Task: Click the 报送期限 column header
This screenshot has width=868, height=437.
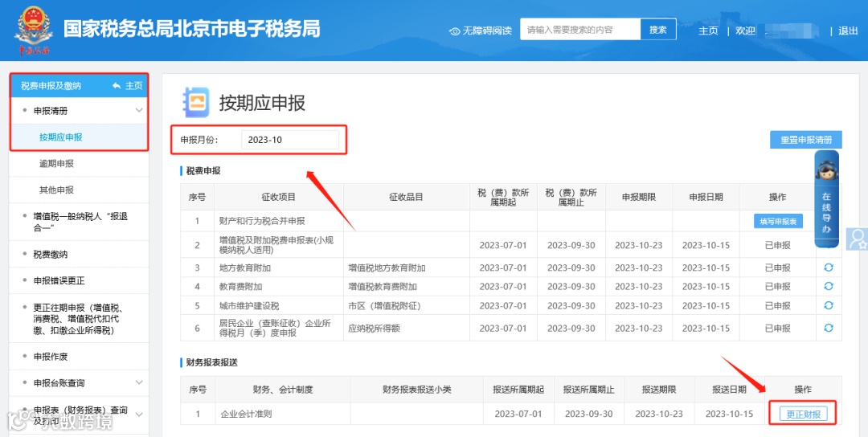Action: tap(659, 390)
